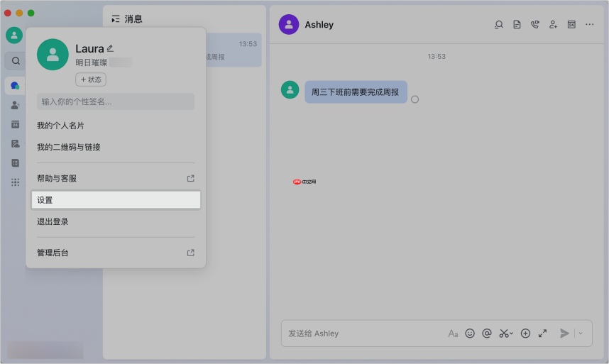This screenshot has height=364, width=609.
Task: Start a voice call with Ashley
Action: tap(534, 25)
